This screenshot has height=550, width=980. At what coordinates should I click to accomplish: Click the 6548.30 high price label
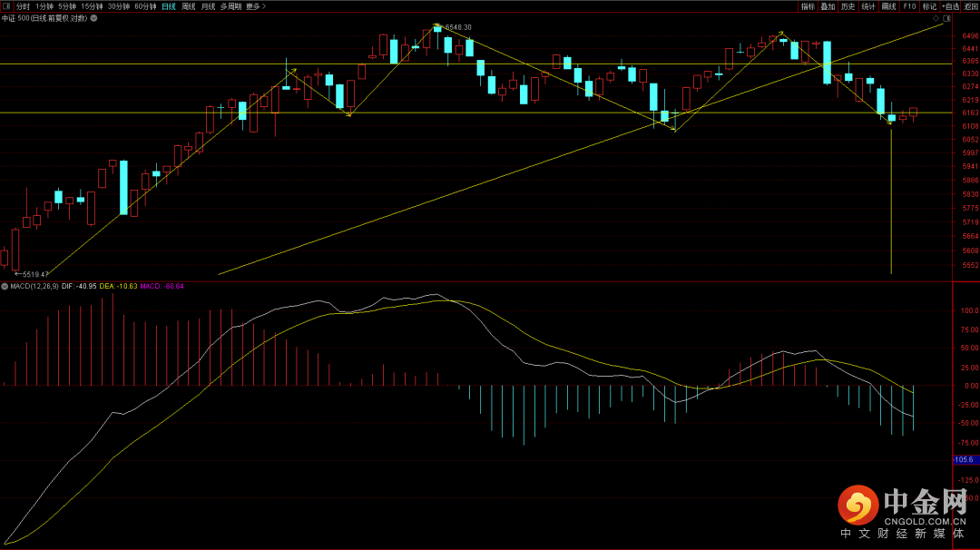(x=458, y=27)
